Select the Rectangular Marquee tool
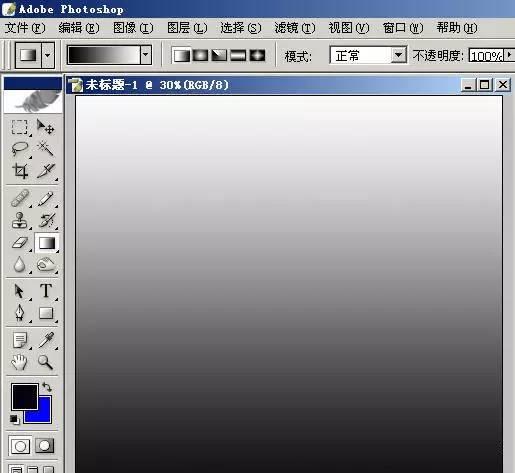Viewport: 515px width, 473px height. tap(19, 127)
